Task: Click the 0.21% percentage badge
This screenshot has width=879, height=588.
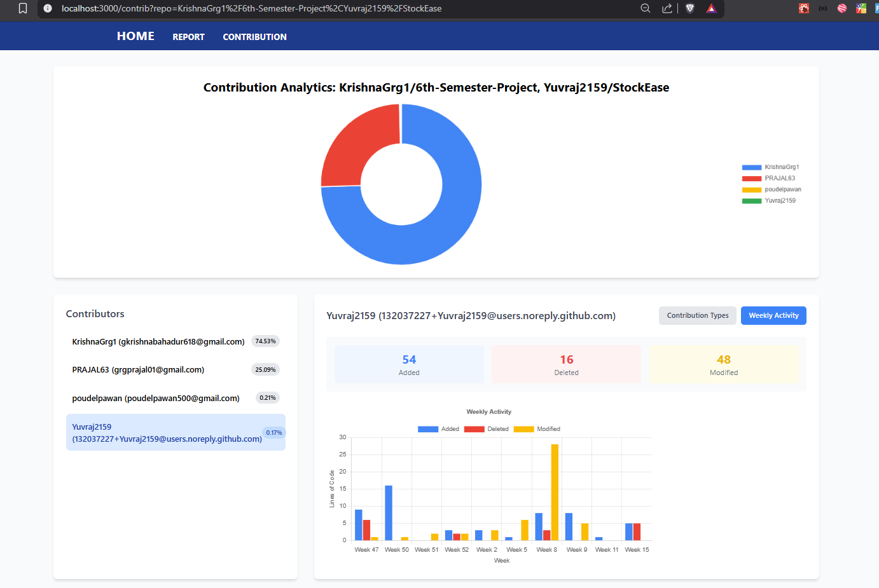Action: click(268, 398)
